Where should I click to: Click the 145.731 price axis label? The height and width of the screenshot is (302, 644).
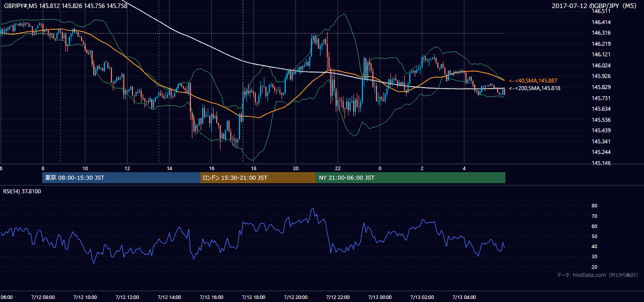coord(602,98)
